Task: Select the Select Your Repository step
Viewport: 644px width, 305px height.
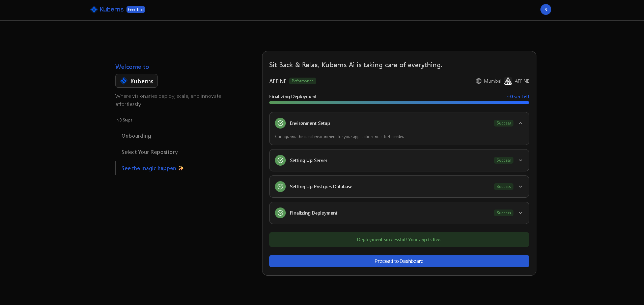Action: (x=149, y=152)
